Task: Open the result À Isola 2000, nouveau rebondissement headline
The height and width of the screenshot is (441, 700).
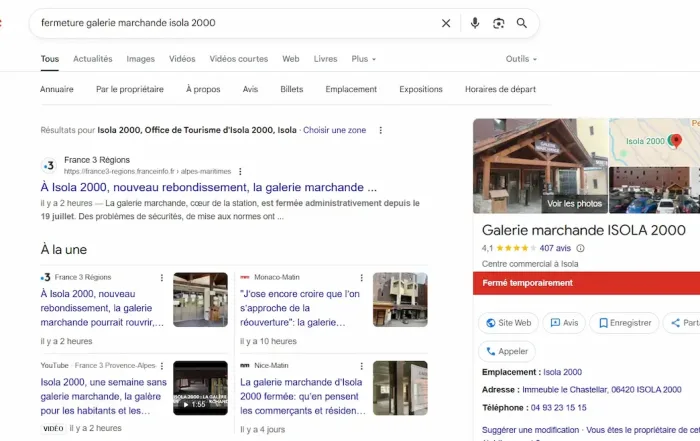Action: (208, 187)
